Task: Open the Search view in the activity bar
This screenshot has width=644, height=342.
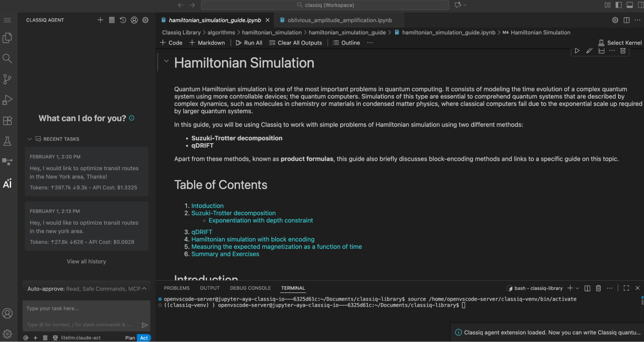Action: pos(7,58)
